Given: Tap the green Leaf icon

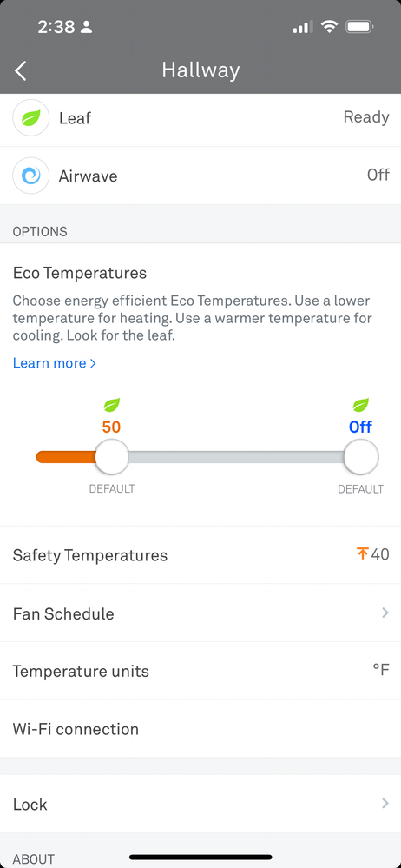Looking at the screenshot, I should click(31, 117).
